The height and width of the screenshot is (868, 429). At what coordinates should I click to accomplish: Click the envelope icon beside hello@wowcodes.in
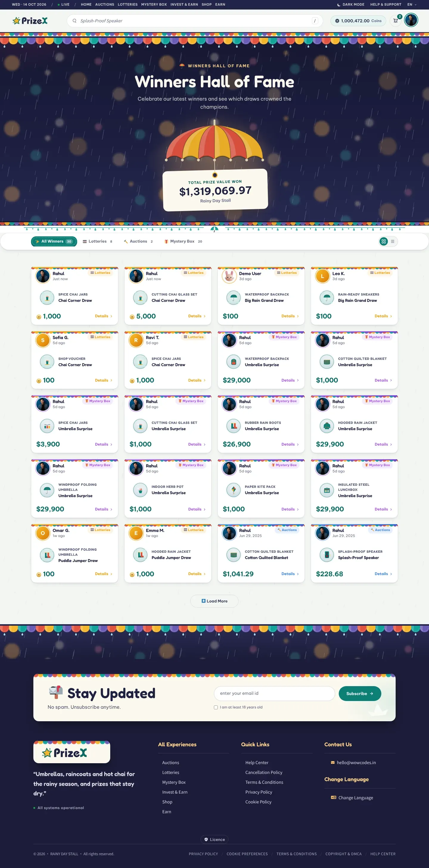pyautogui.click(x=333, y=763)
